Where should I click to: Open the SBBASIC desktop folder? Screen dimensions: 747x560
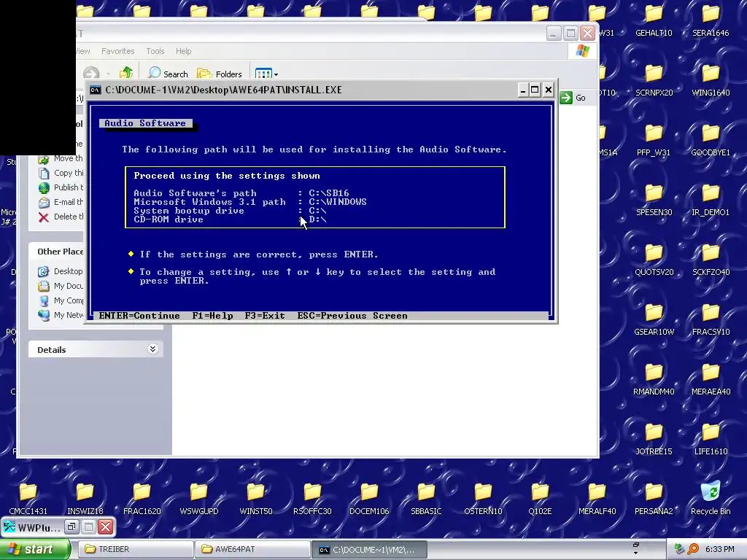pos(426,499)
